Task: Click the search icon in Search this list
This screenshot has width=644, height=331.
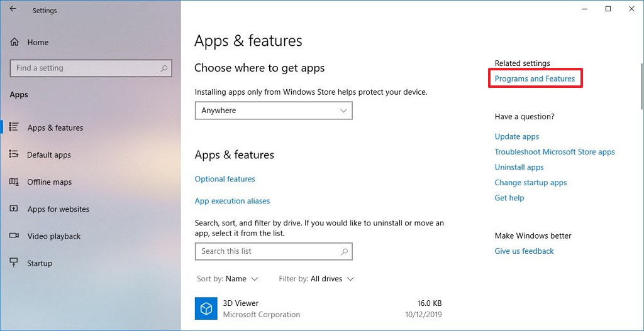Action: click(x=344, y=251)
